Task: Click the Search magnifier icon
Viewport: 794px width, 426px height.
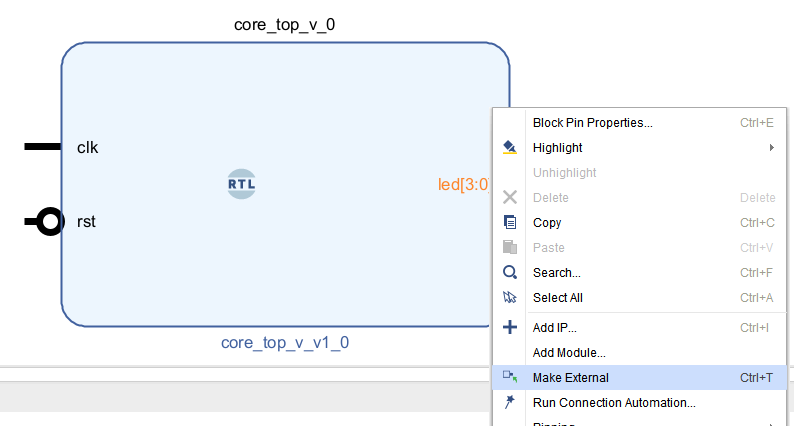Action: [510, 273]
